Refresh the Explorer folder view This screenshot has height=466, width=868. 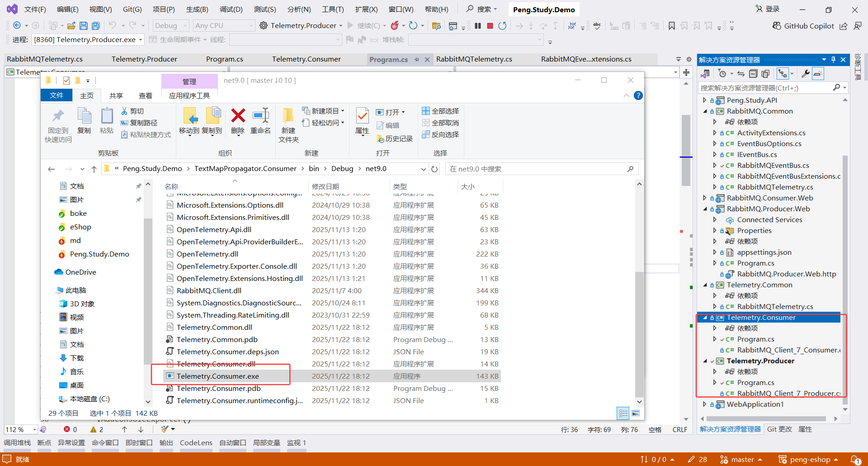pos(434,169)
